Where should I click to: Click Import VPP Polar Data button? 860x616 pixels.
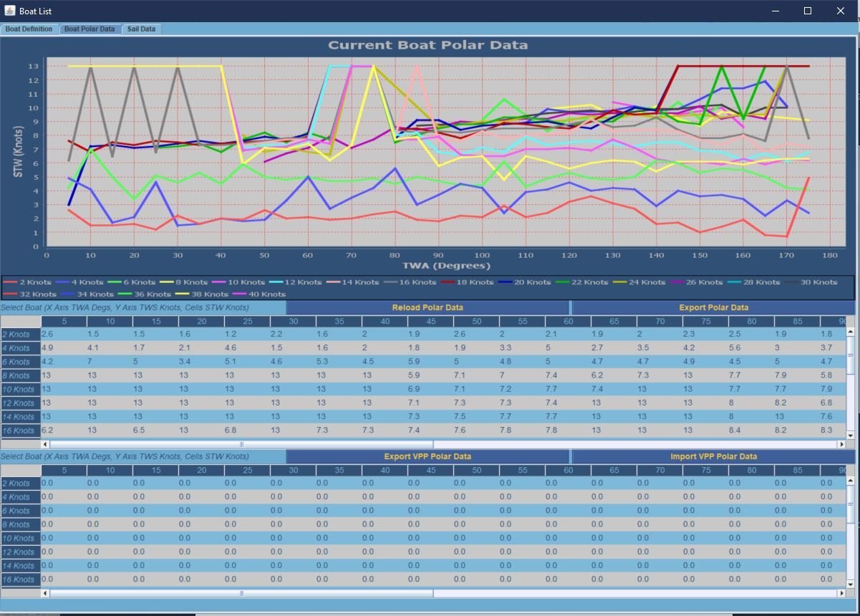click(x=713, y=456)
